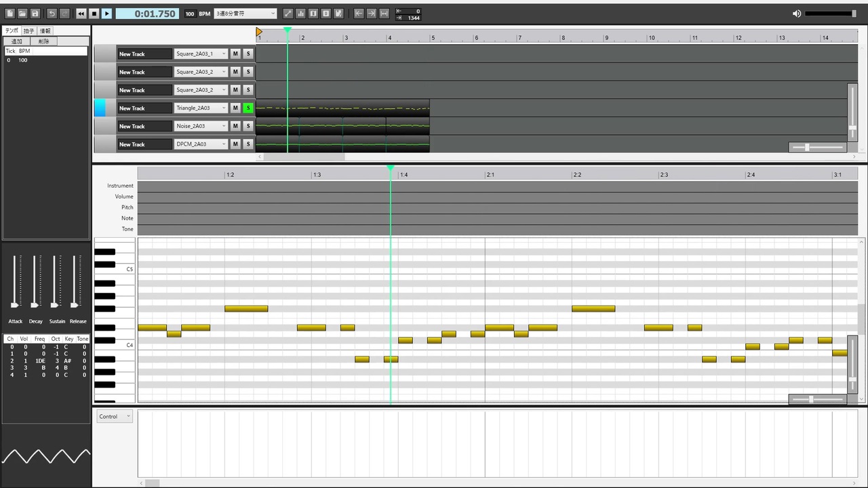Switch to the 情報 tab

tap(45, 31)
